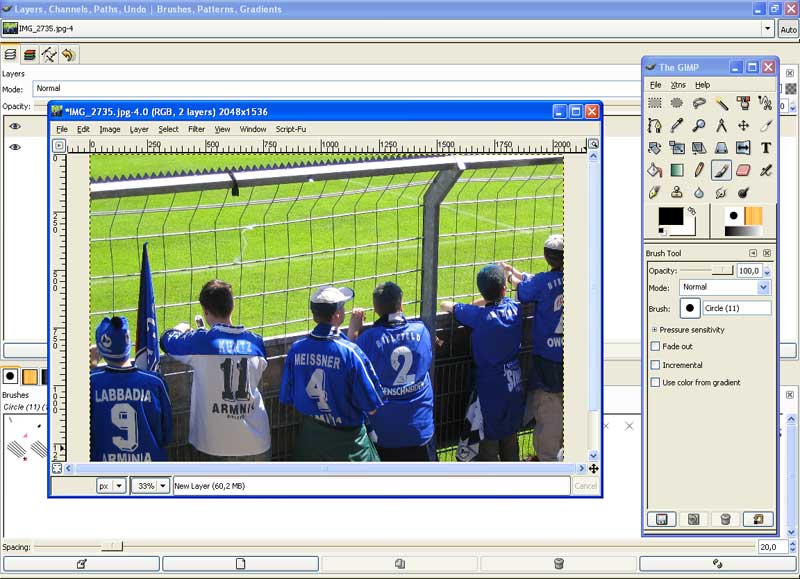Select the Airbrush tool
This screenshot has height=579, width=800.
coord(765,170)
